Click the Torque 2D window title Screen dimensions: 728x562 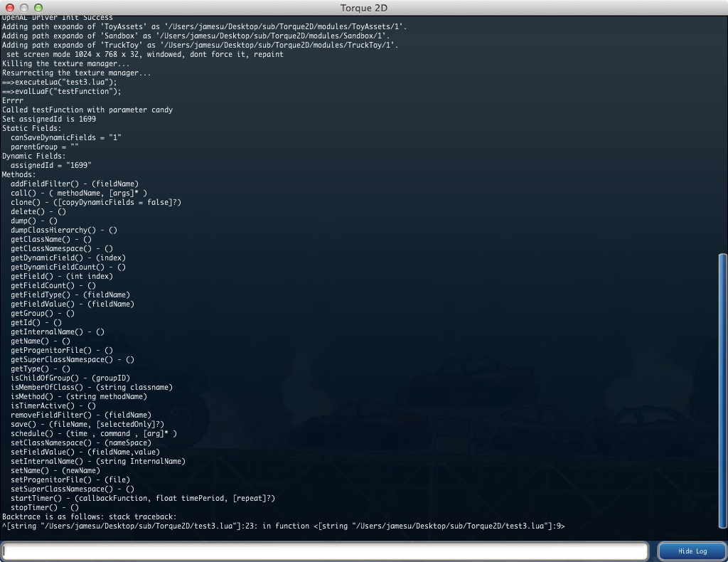tap(363, 8)
